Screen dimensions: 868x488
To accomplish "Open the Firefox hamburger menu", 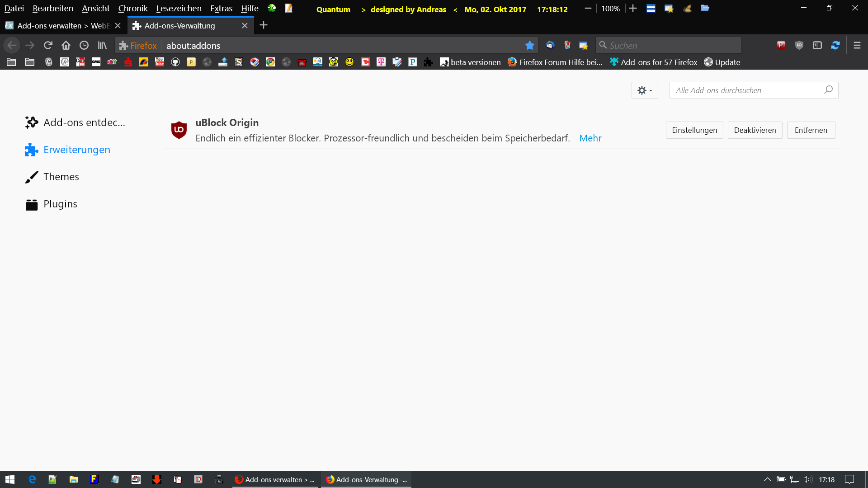I will click(x=857, y=45).
